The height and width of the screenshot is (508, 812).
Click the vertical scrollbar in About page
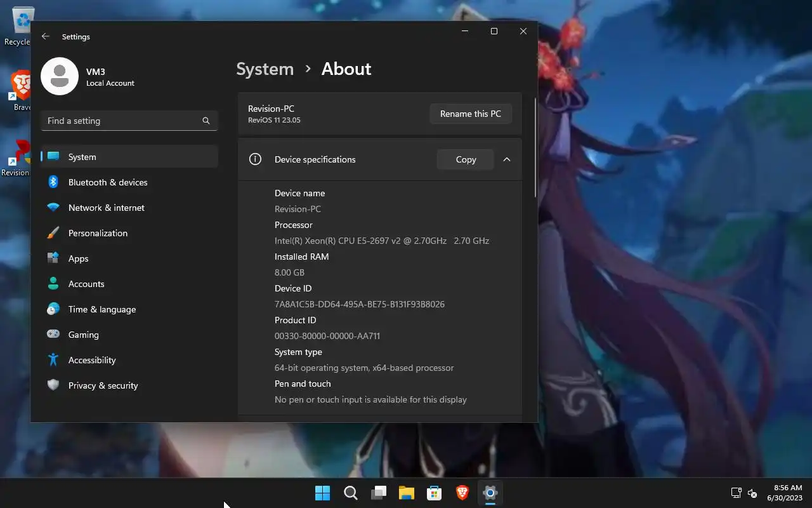[535, 147]
